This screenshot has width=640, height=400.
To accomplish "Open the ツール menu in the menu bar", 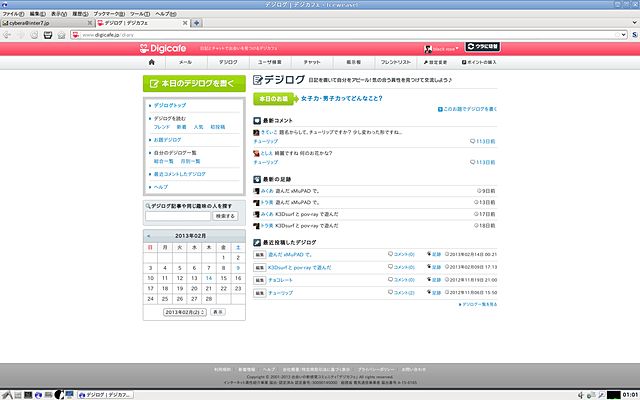I will click(139, 13).
